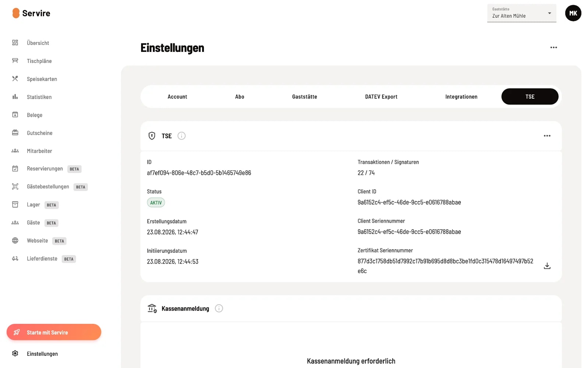Viewport: 588px width, 368px height.
Task: Open Reservierungen label in the sidebar
Action: click(45, 169)
